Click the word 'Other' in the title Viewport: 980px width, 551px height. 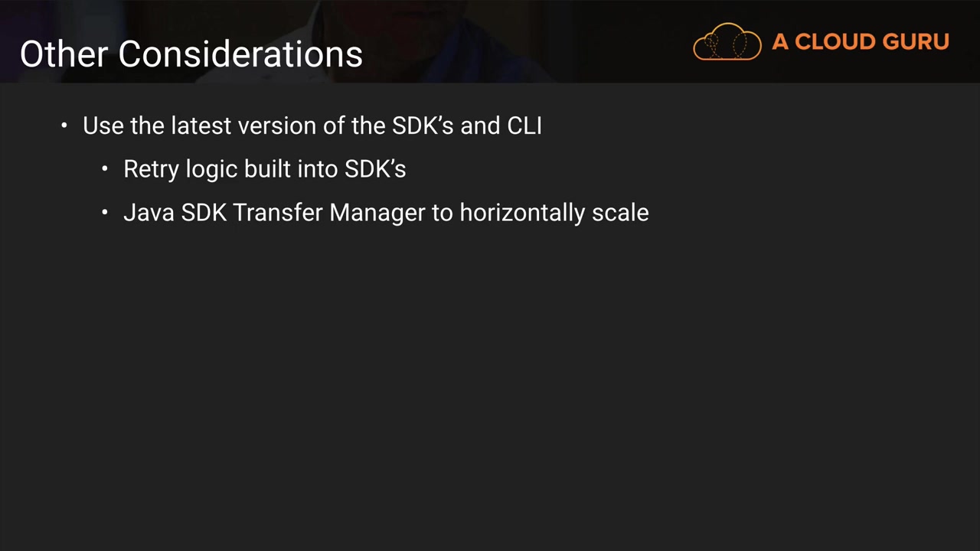tap(64, 54)
